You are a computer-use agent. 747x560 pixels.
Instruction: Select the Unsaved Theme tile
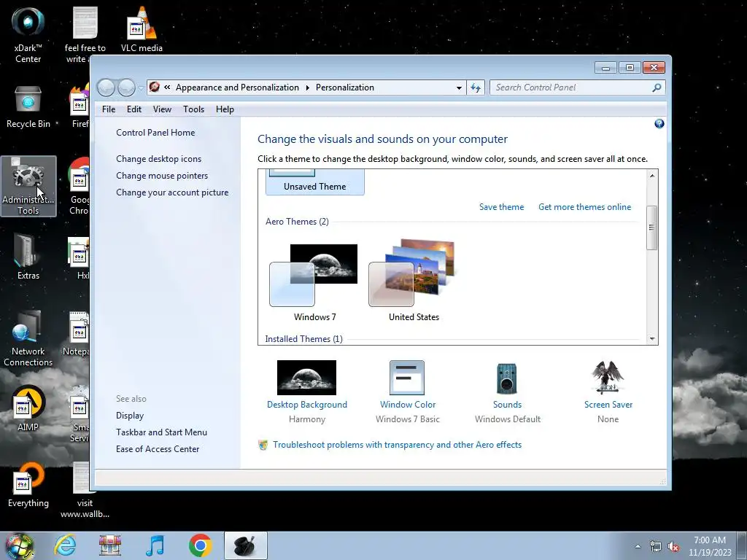pos(314,182)
